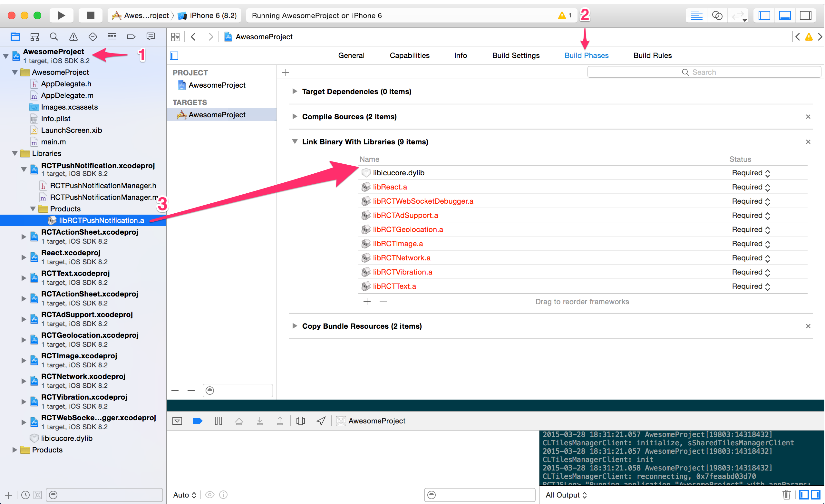Click the Remove button in Link Binary
825x504 pixels.
coord(383,301)
